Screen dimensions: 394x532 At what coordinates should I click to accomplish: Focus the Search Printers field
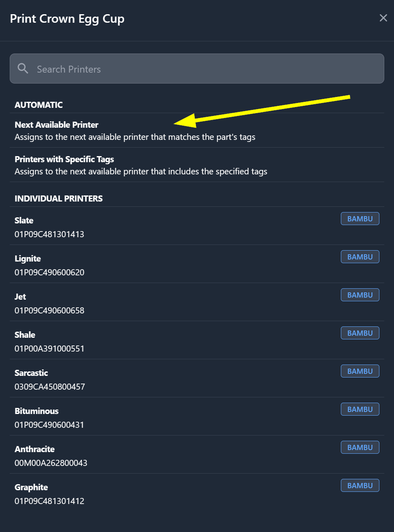pyautogui.click(x=197, y=69)
